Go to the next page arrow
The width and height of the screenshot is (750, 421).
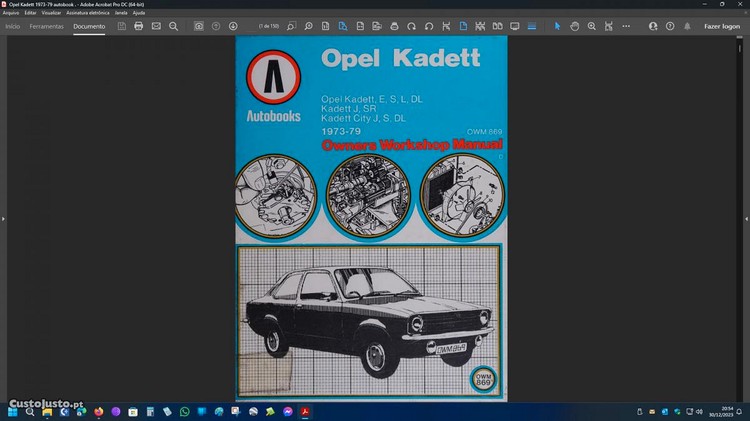(x=233, y=26)
